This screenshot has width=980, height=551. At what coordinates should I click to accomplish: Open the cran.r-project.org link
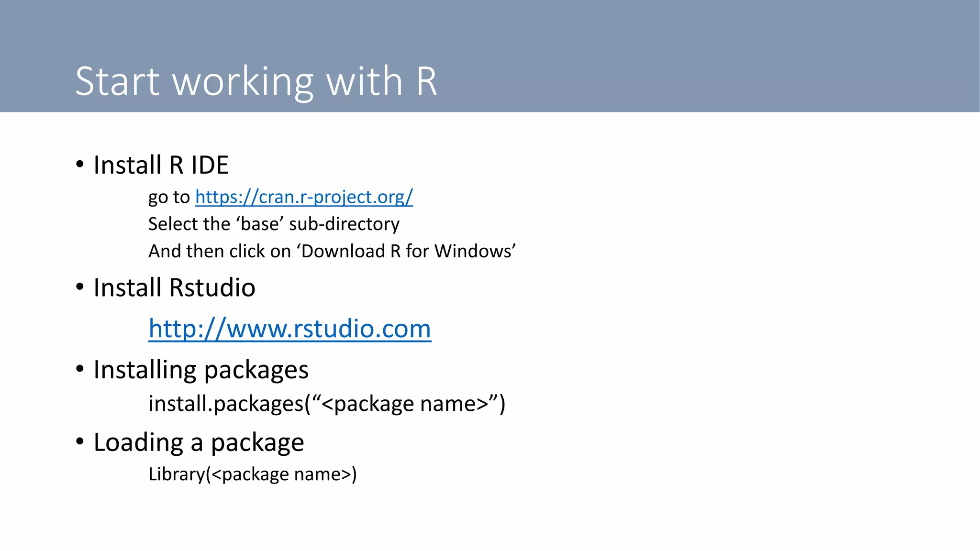click(x=304, y=197)
